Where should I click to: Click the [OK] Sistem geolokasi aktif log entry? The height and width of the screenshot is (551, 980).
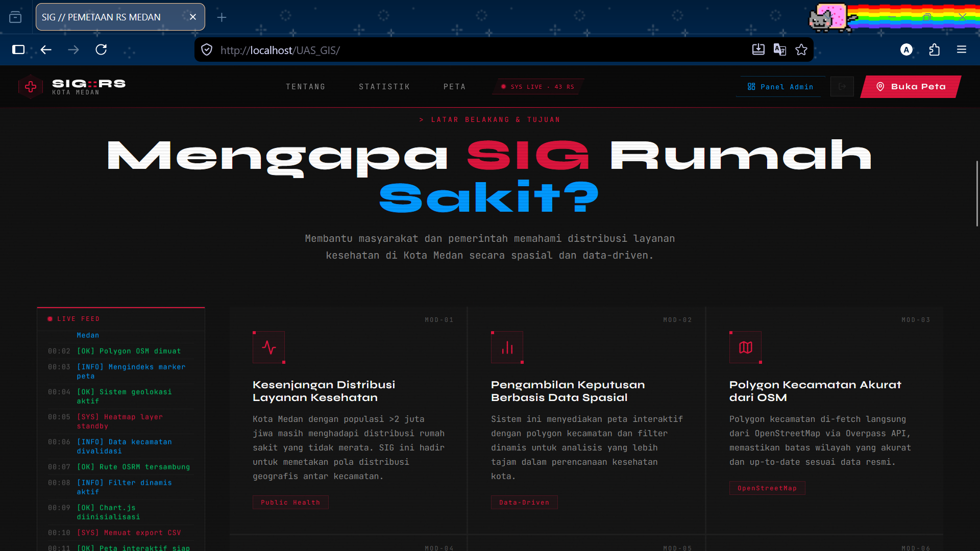[x=120, y=396]
